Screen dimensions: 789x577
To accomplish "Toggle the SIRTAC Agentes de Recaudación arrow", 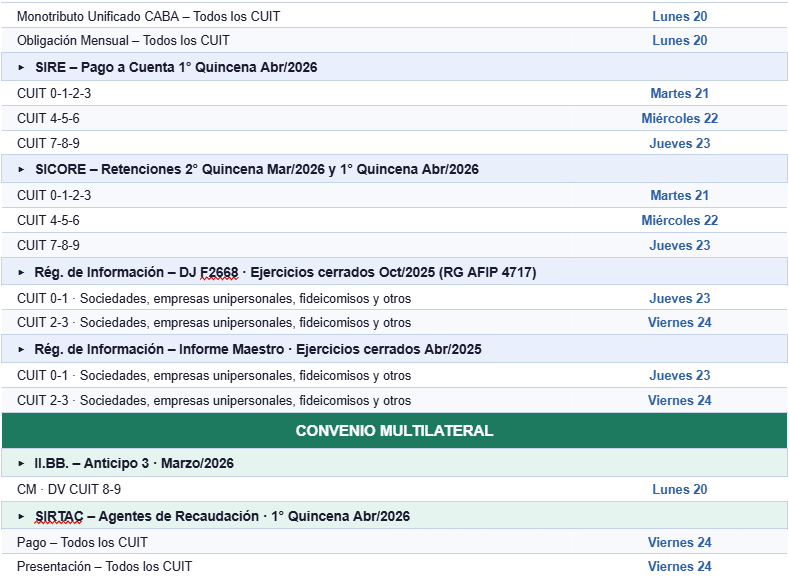I will coord(22,516).
